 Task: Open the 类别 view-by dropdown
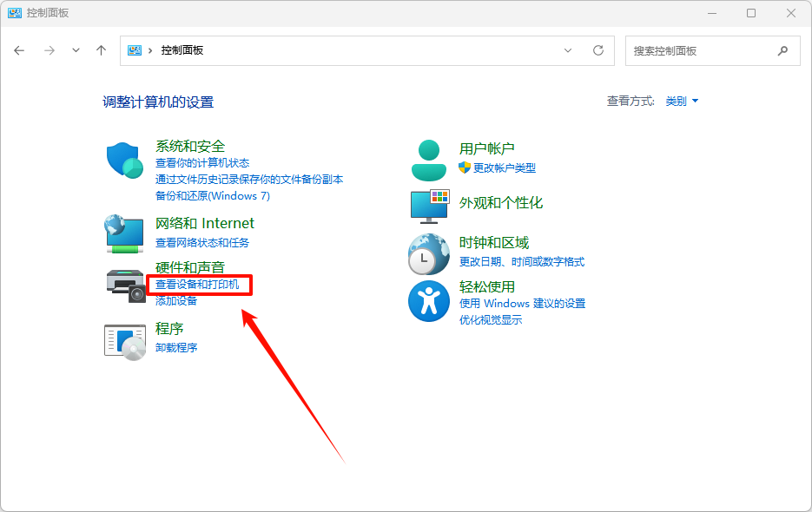click(682, 102)
